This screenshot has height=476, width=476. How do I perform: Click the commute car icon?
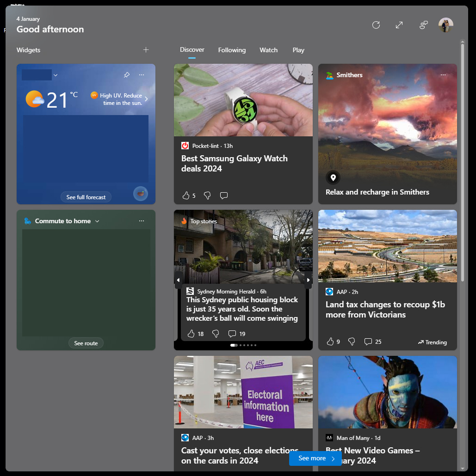28,221
